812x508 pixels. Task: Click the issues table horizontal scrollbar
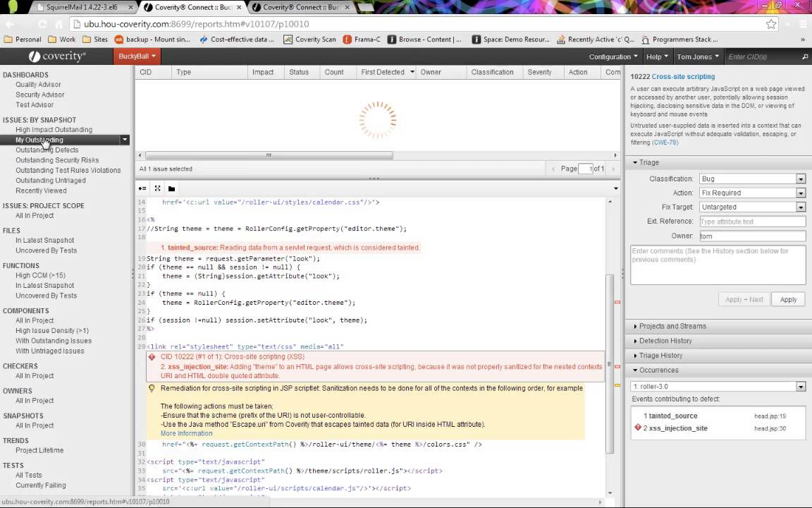[x=269, y=155]
